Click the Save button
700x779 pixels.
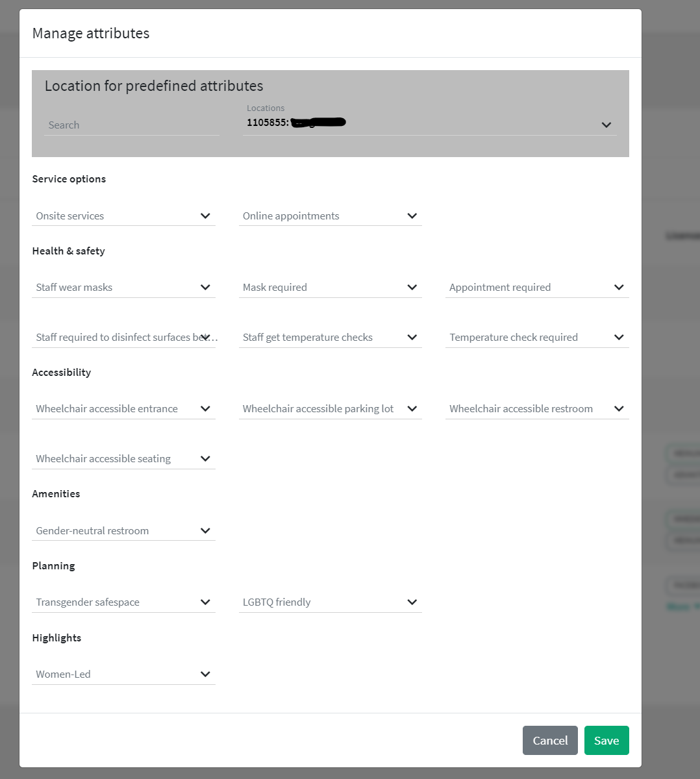606,740
